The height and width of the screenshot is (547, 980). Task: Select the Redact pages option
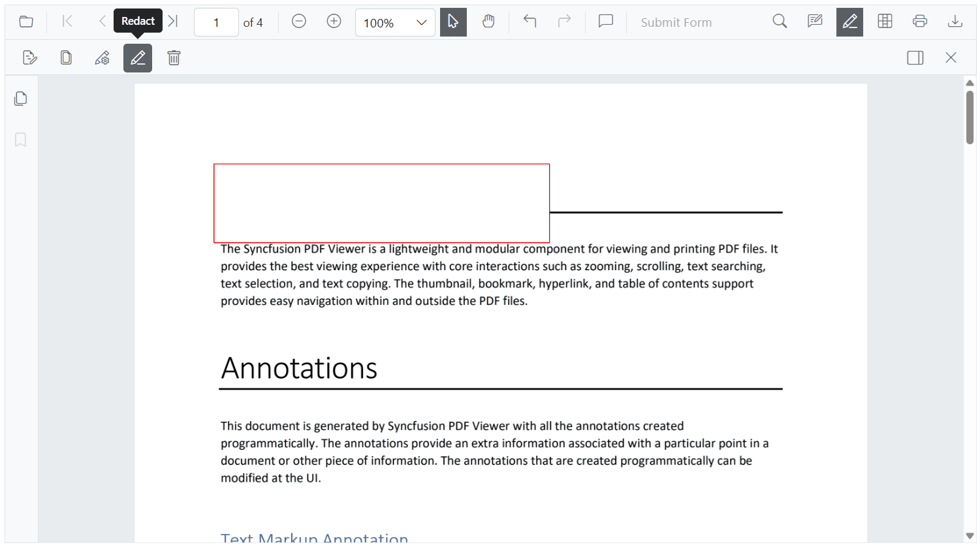coord(66,57)
